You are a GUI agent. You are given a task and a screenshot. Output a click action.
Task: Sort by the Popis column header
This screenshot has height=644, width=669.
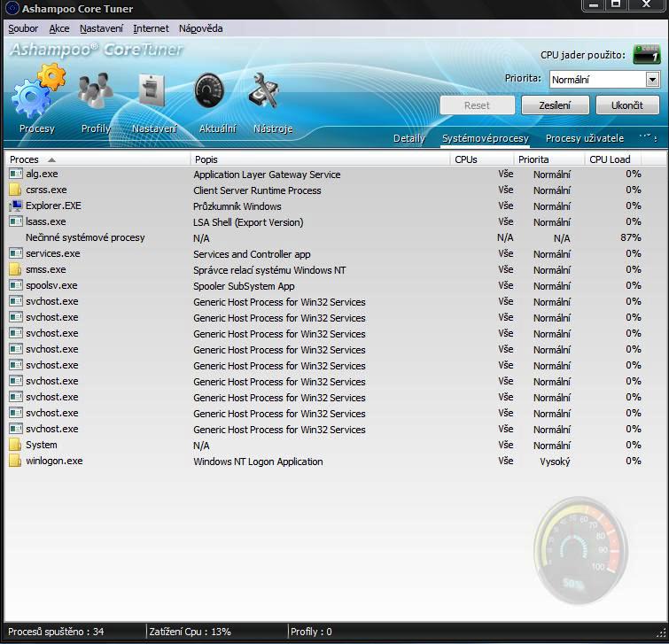pyautogui.click(x=320, y=159)
